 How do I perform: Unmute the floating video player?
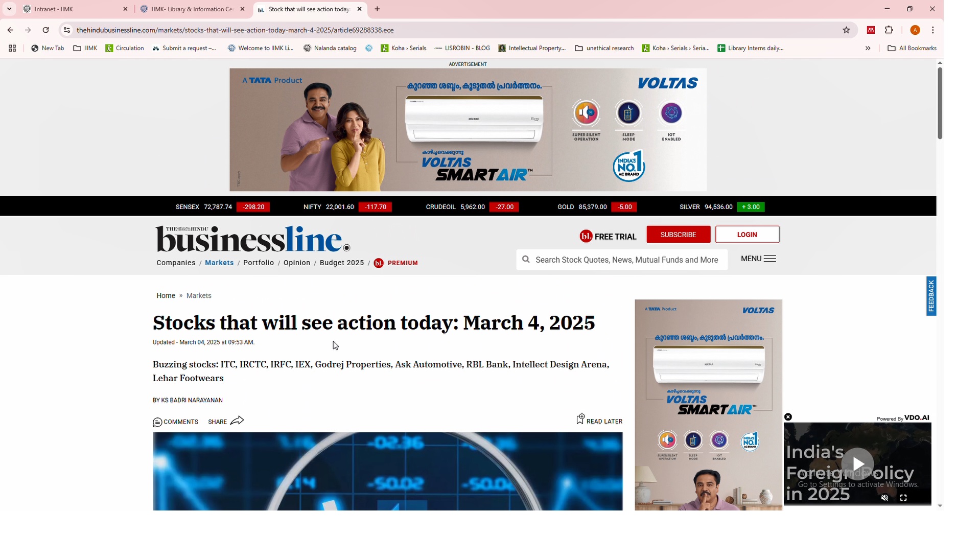pyautogui.click(x=884, y=498)
